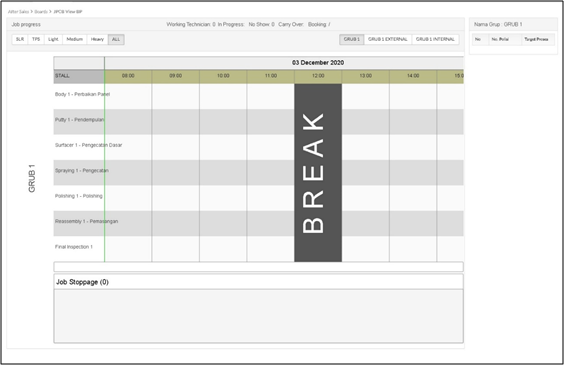This screenshot has width=564, height=365.
Task: Choose the Heavy job filter
Action: [97, 39]
